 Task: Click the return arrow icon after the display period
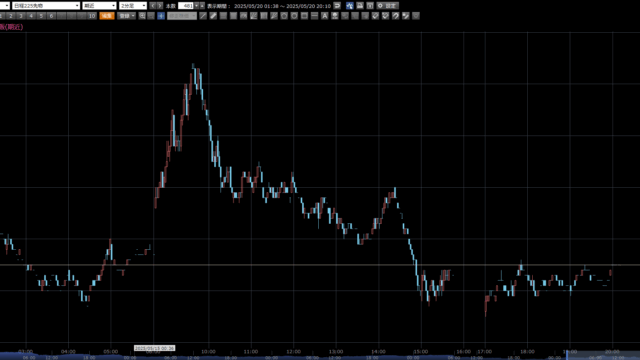337,6
